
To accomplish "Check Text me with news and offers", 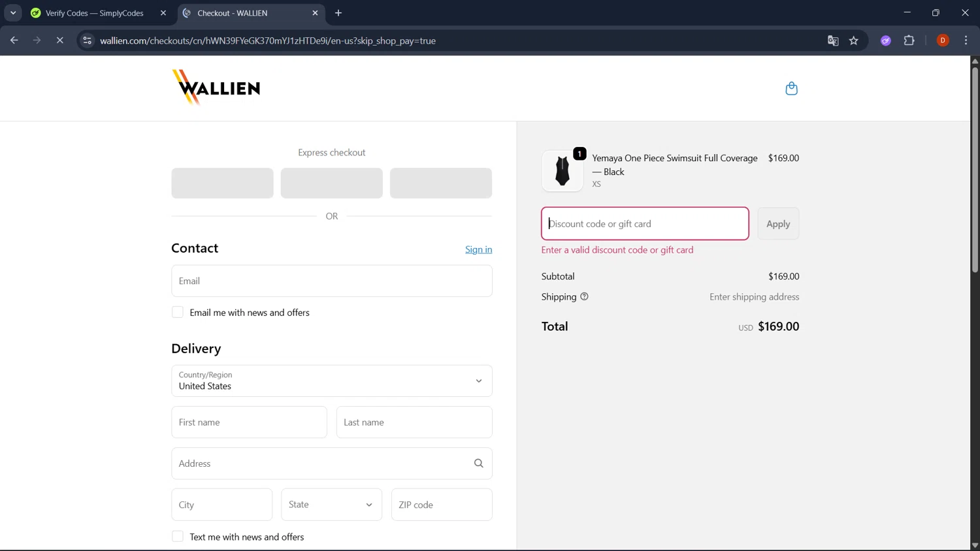I will click(x=177, y=537).
